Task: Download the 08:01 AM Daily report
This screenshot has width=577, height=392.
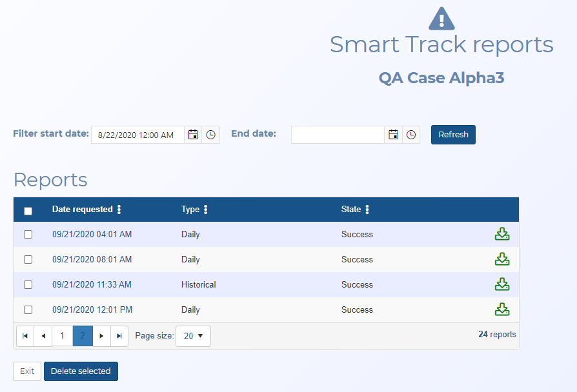Action: click(x=502, y=260)
